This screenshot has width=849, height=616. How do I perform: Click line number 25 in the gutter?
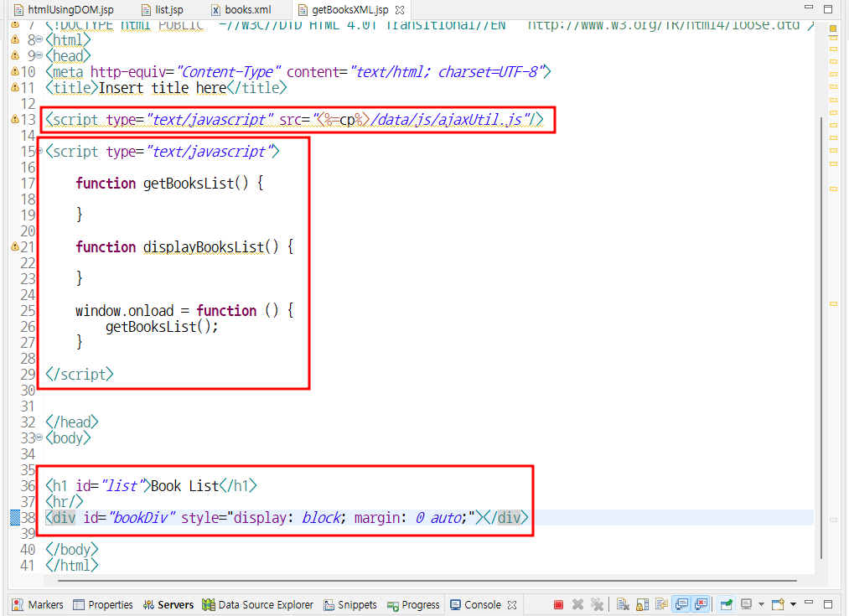(28, 311)
